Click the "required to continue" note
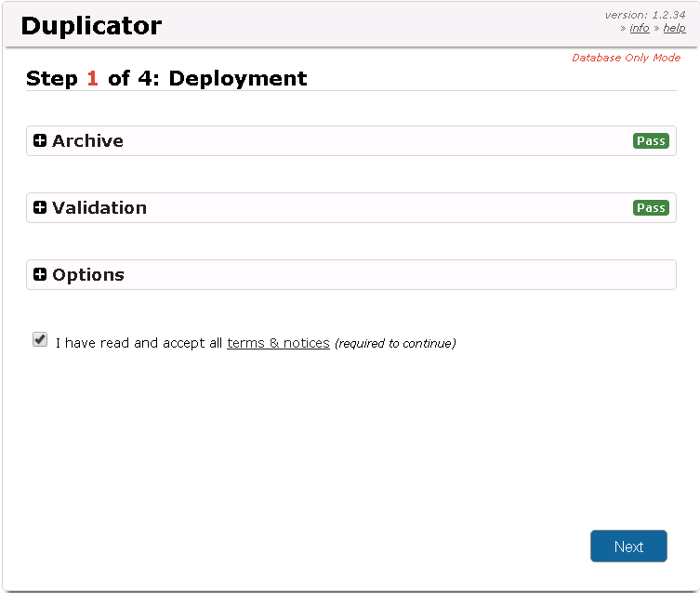Image resolution: width=700 pixels, height=593 pixels. pos(395,344)
